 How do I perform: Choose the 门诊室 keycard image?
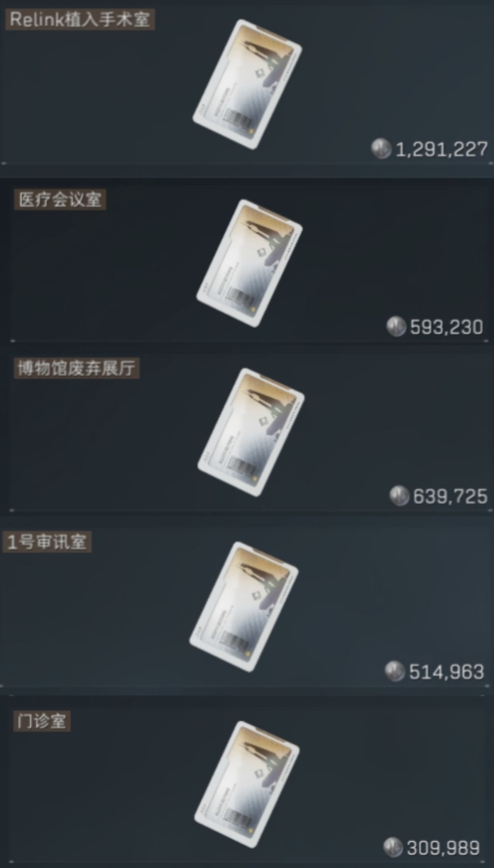247,784
